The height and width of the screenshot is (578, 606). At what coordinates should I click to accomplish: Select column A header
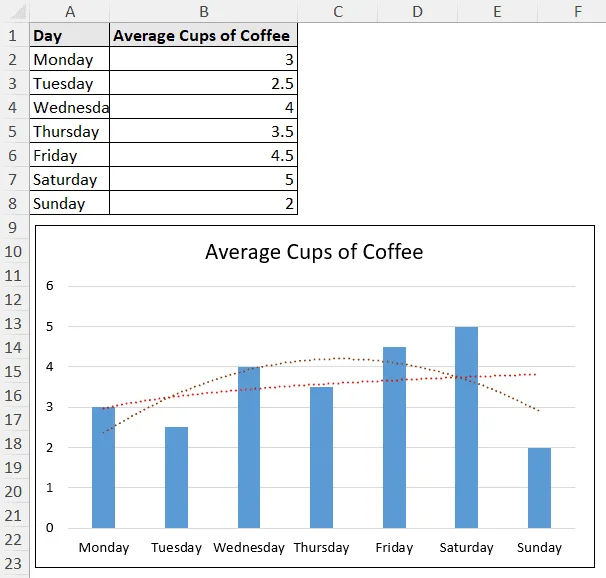[x=70, y=12]
